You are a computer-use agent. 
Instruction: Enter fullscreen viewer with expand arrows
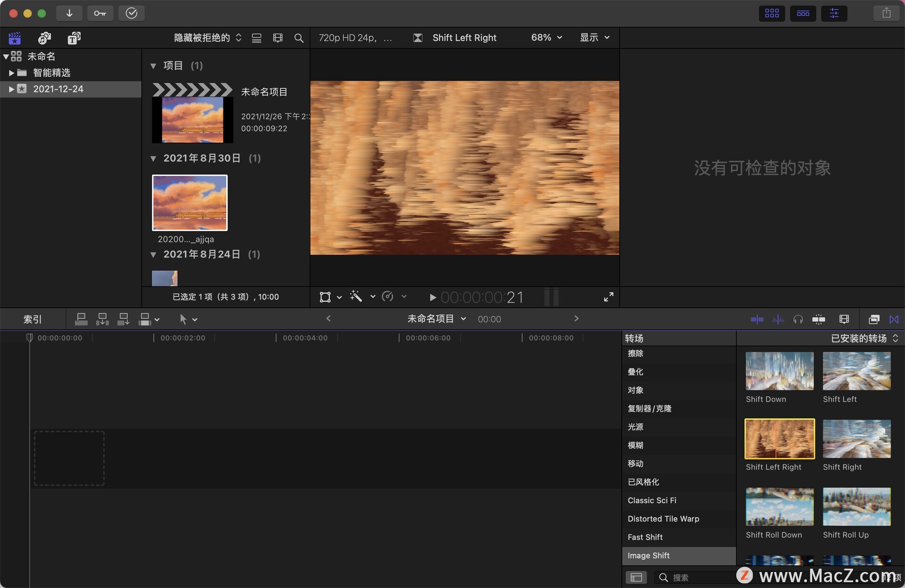coord(609,297)
